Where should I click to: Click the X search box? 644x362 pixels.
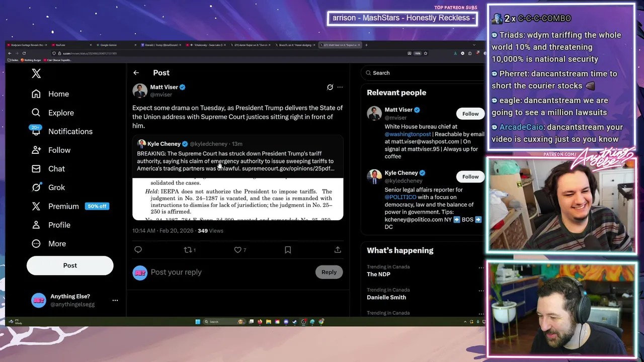click(x=423, y=73)
